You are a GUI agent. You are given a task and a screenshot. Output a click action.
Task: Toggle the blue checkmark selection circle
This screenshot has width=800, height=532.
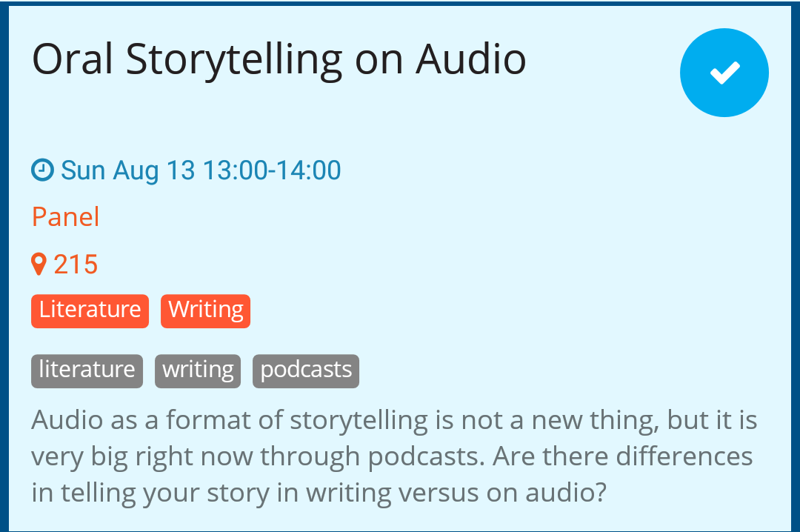(724, 73)
